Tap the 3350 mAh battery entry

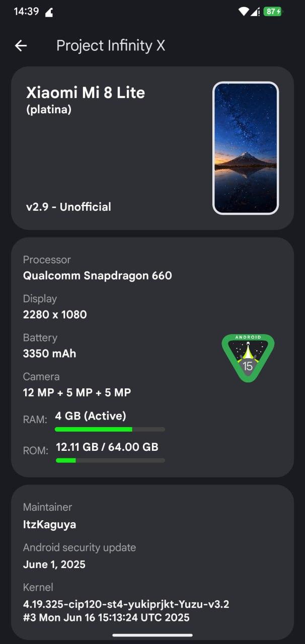click(49, 353)
